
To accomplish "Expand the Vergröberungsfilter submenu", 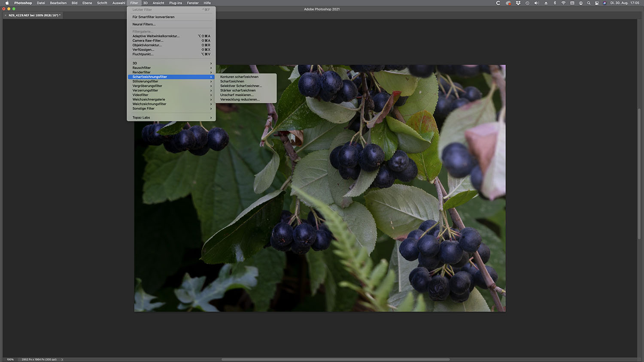I will click(x=171, y=86).
